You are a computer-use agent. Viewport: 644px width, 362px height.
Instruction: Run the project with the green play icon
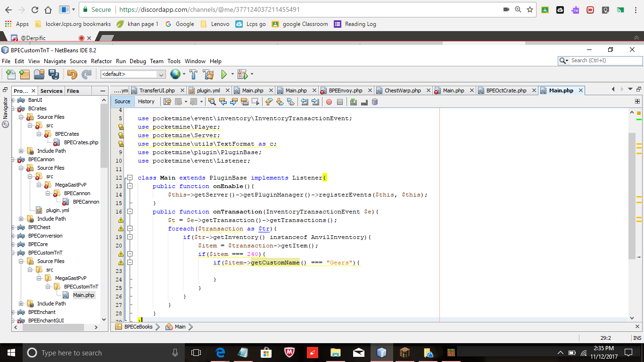pos(224,74)
